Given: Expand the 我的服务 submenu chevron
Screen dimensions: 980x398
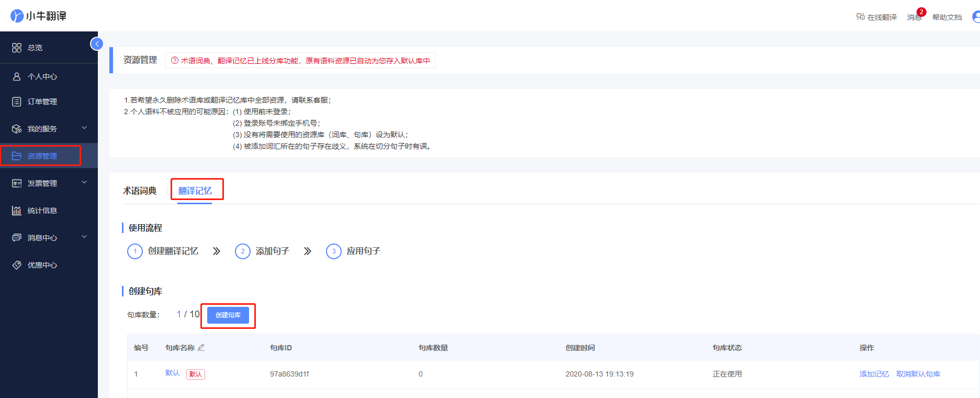Looking at the screenshot, I should [x=84, y=128].
